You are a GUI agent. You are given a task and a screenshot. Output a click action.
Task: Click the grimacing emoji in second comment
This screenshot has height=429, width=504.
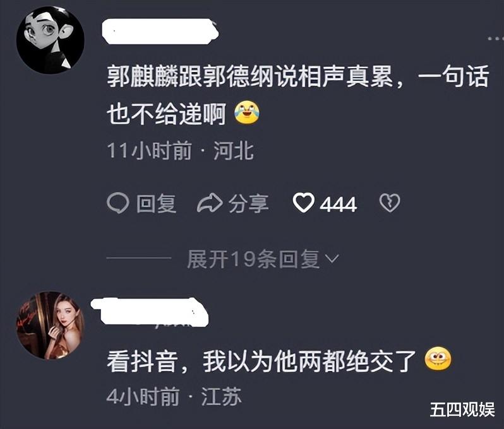[438, 359]
